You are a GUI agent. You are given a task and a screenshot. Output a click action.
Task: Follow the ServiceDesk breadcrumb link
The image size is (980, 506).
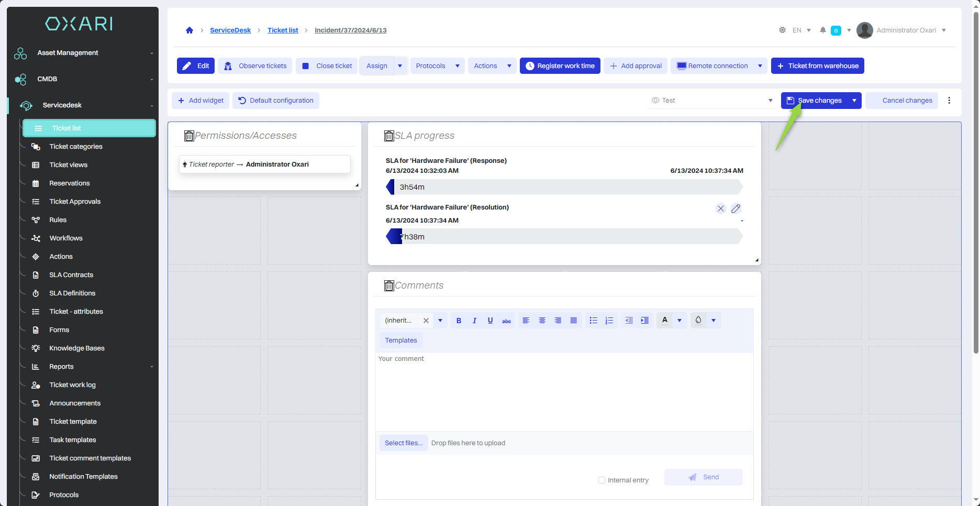click(230, 30)
